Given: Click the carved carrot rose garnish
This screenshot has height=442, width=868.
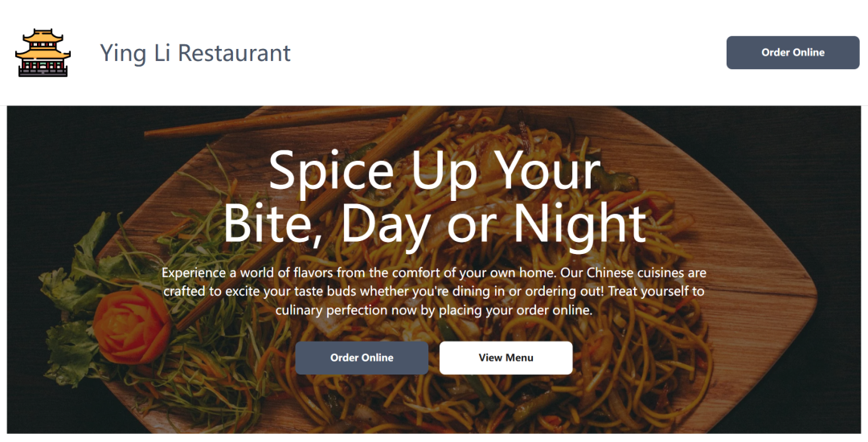Looking at the screenshot, I should [x=132, y=325].
